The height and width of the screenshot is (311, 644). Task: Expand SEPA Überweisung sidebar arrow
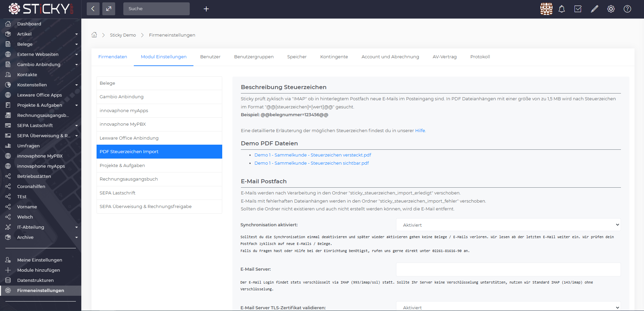[77, 136]
